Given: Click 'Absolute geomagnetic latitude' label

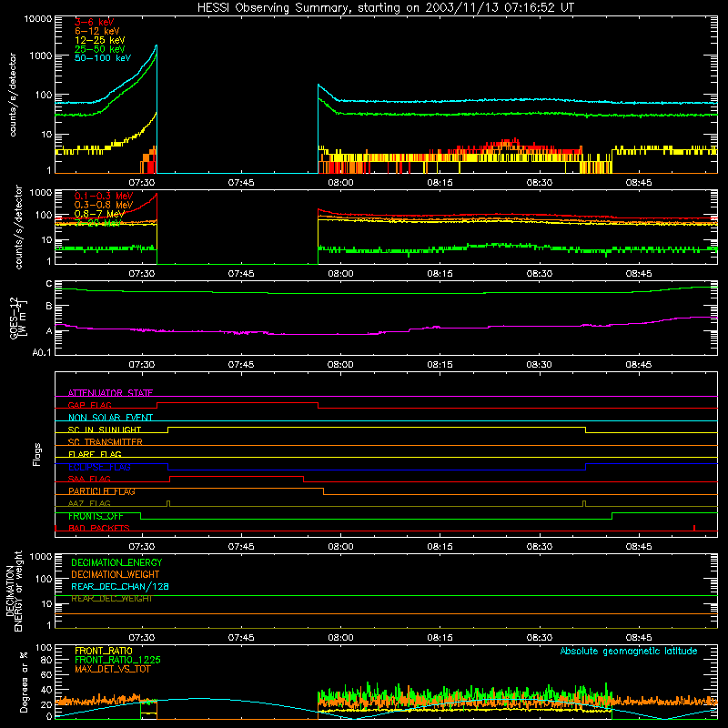Looking at the screenshot, I should point(629,651).
